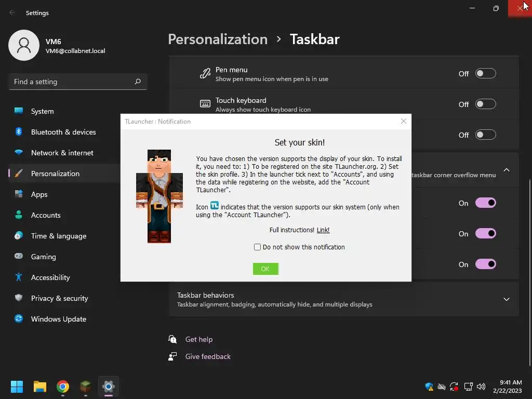Turn off the second On switch in overflow section

(x=486, y=233)
